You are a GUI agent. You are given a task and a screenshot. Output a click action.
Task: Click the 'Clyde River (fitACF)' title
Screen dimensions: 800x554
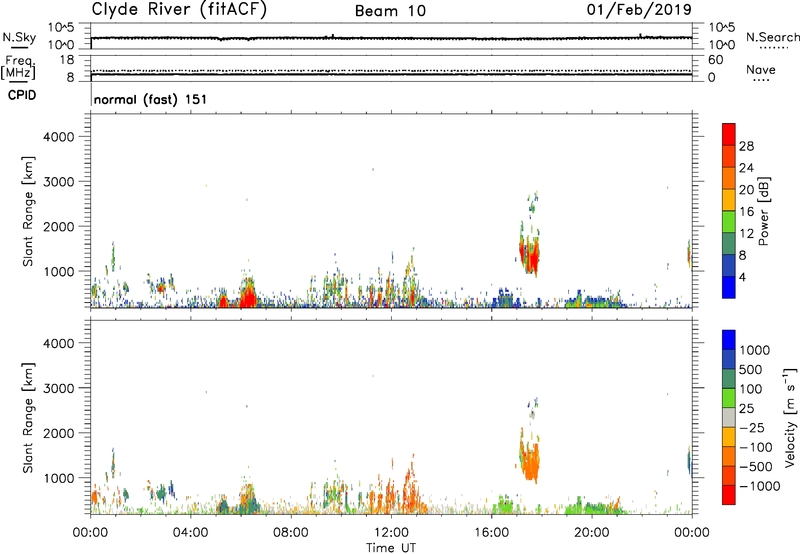click(179, 10)
